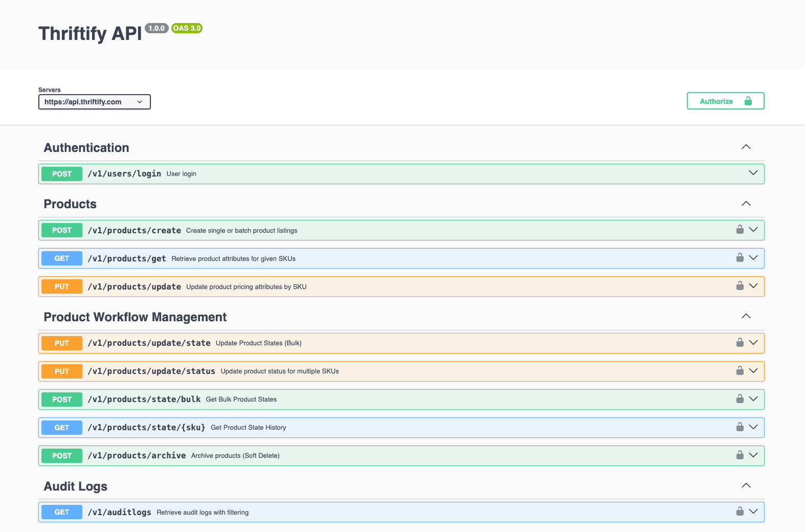Click the /v1/products/update/status path text
805x532 pixels.
point(151,371)
